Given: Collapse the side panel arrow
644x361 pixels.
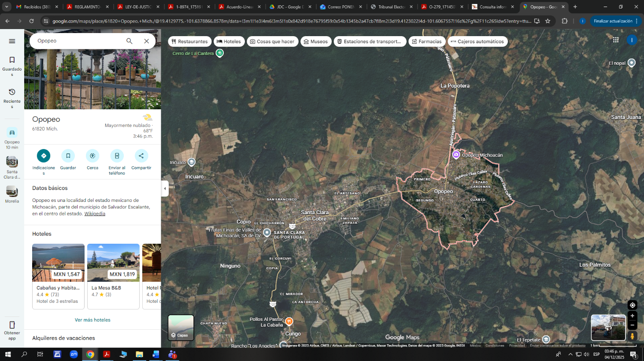Looking at the screenshot, I should (165, 189).
